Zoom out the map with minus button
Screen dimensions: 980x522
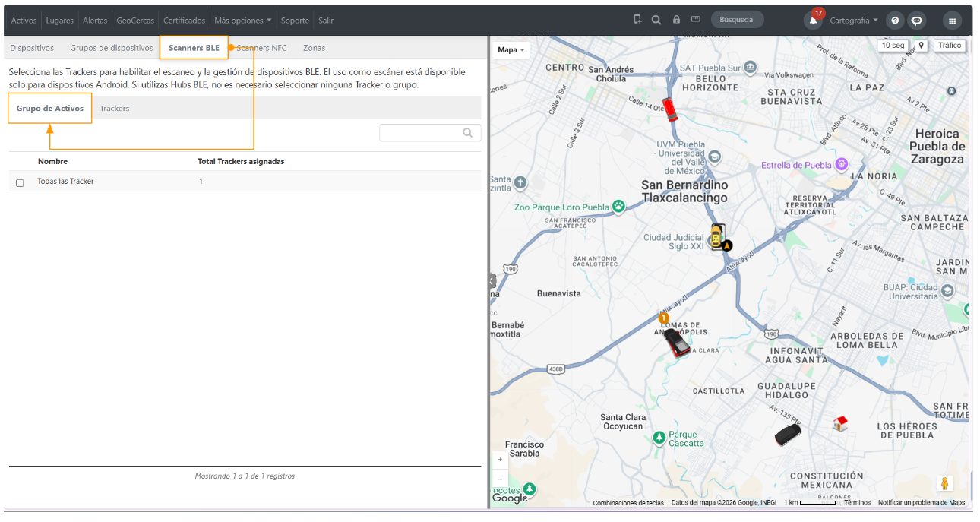pos(500,479)
